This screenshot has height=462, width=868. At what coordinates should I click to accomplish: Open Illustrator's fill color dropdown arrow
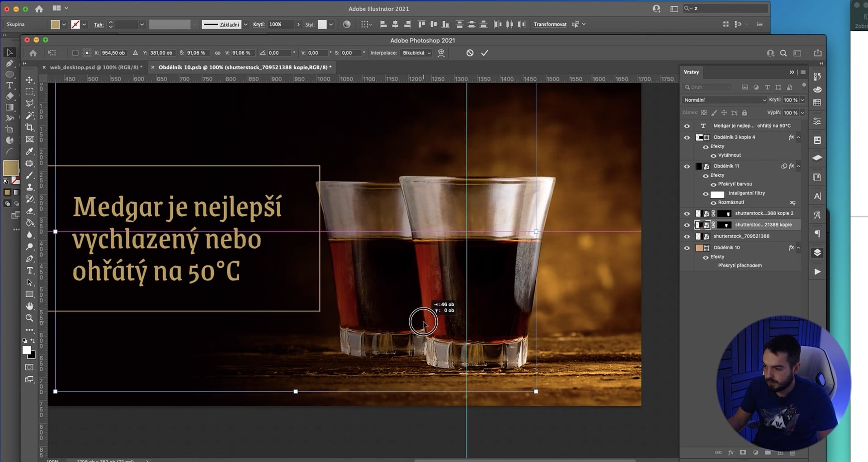pyautogui.click(x=64, y=24)
